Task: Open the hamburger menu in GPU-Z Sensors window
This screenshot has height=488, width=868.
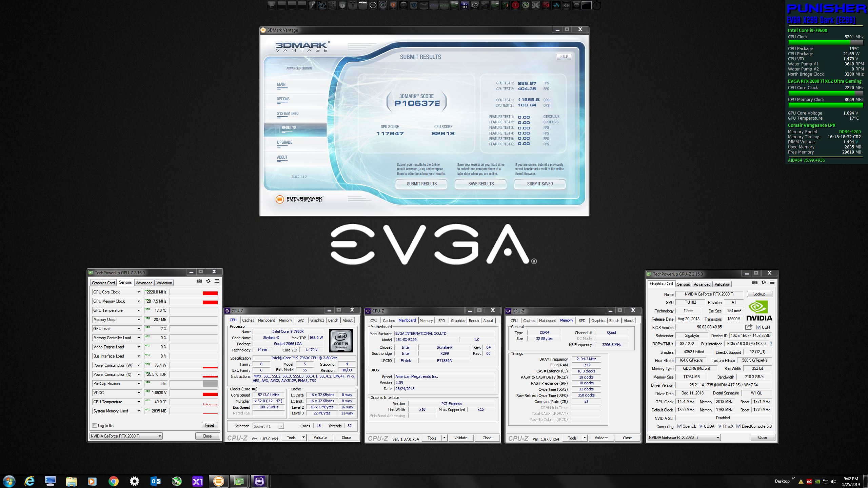Action: tap(217, 281)
